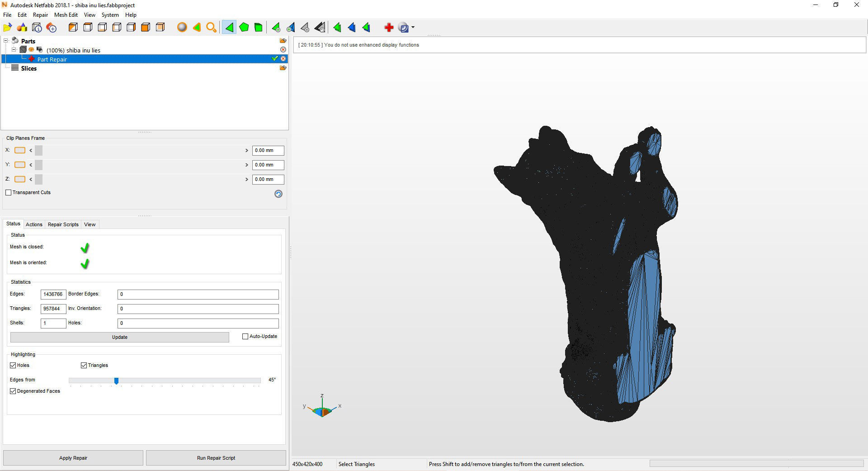Click the Z clip plane left arrow

click(31, 179)
